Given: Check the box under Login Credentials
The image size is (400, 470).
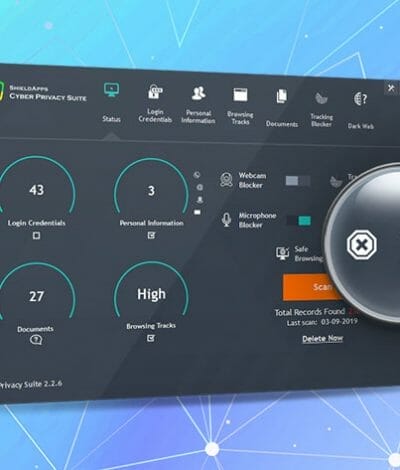Looking at the screenshot, I should [36, 236].
